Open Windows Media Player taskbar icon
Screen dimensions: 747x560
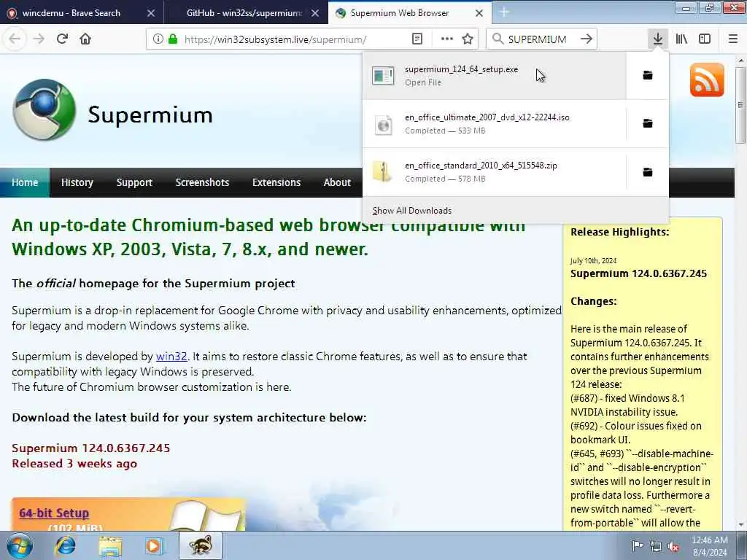pyautogui.click(x=155, y=545)
